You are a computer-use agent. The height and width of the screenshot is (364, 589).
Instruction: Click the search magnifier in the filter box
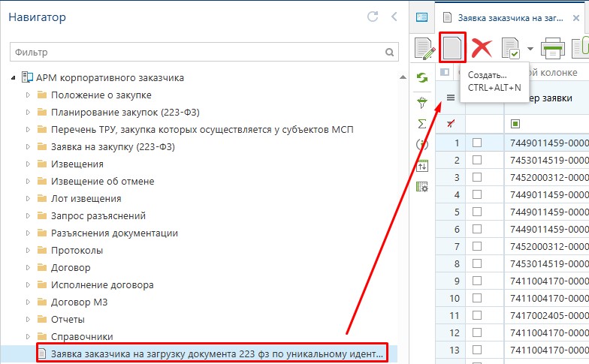click(x=389, y=53)
